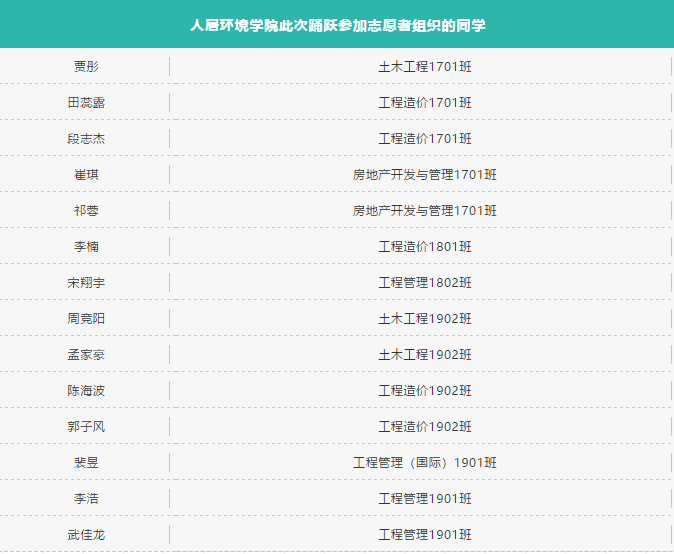Click 工程管理1901班 in 武佳龙's row
Screen dimensions: 674x554
[x=425, y=535]
